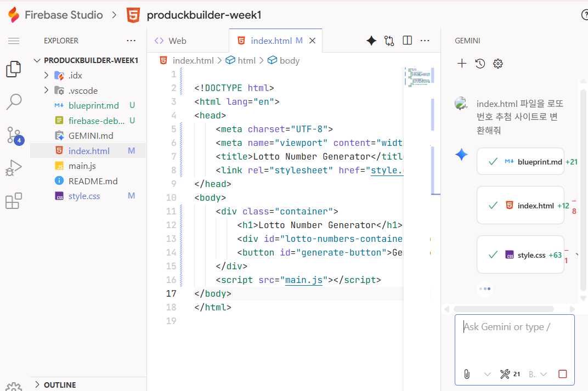Click line number 10 in gutter
This screenshot has width=588, height=391.
pos(171,197)
